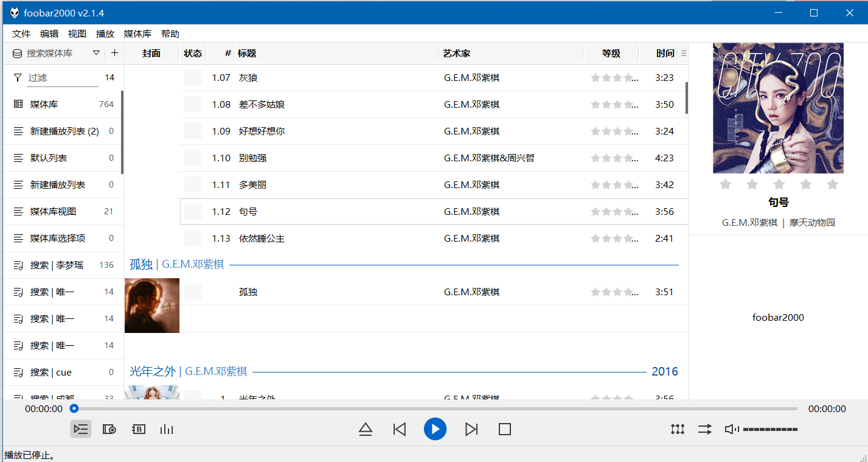
Task: Click the status state box on 灰狼 row
Action: (x=193, y=77)
